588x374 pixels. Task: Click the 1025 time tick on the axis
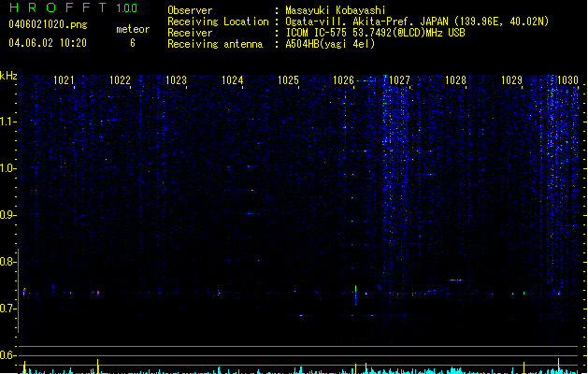click(288, 80)
